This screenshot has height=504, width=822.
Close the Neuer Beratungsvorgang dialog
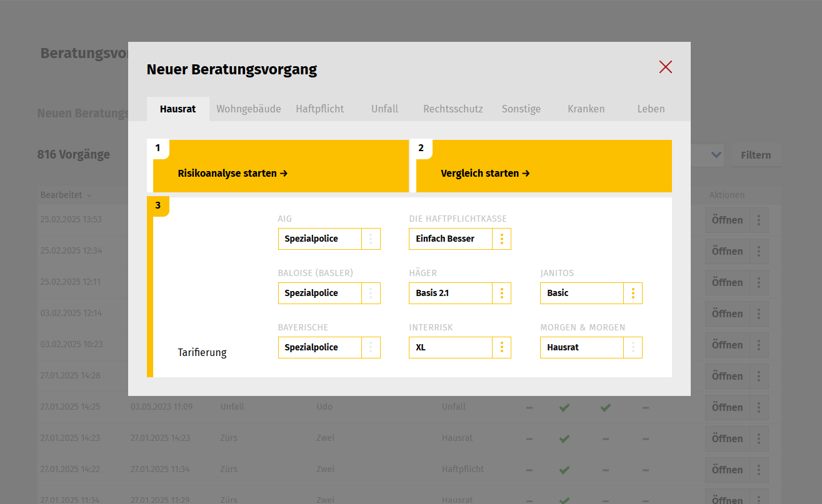point(665,67)
